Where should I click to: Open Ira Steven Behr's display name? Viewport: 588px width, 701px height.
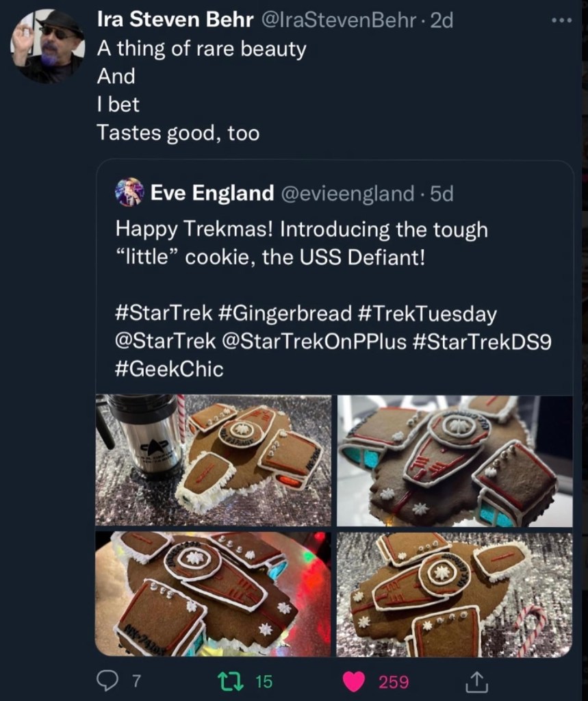tap(175, 21)
